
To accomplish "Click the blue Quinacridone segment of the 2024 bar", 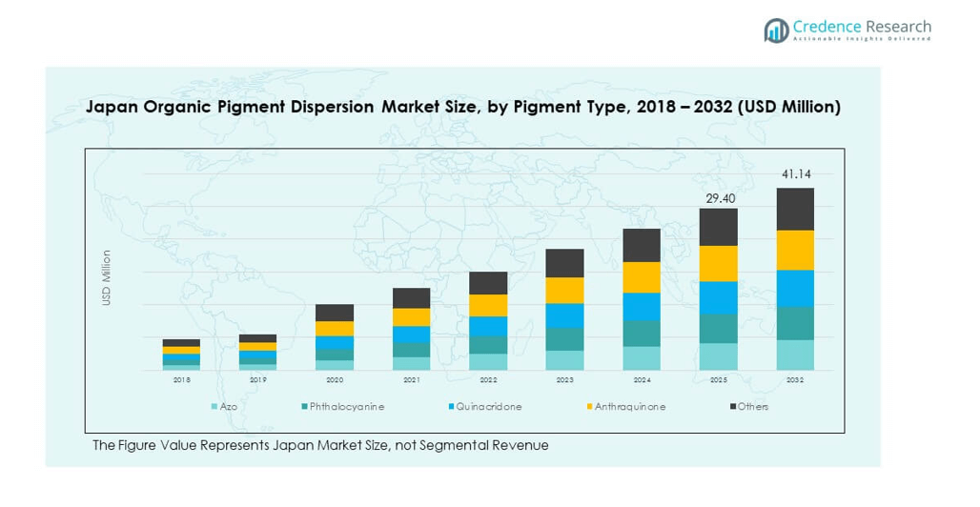I will click(x=642, y=306).
